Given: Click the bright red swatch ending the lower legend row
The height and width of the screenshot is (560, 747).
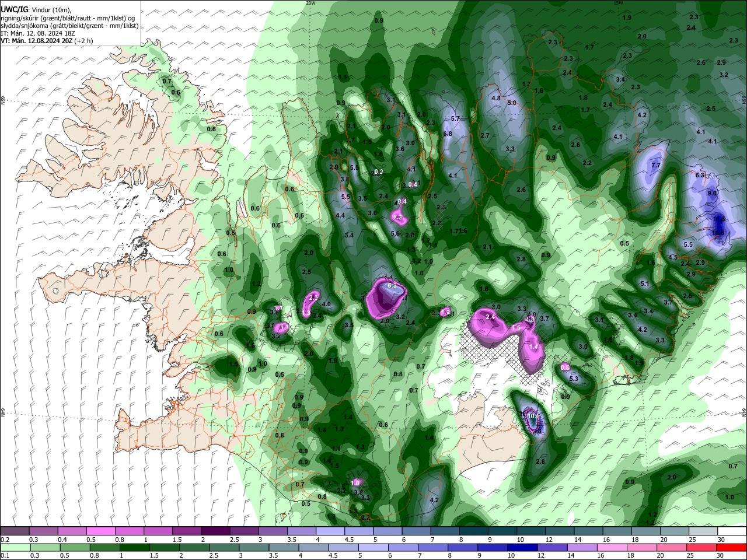Looking at the screenshot, I should pos(731,547).
